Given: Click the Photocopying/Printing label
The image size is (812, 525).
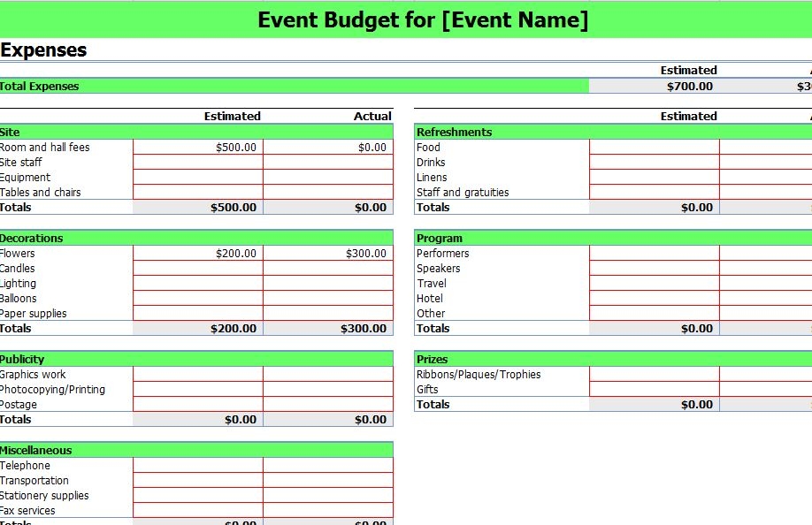Looking at the screenshot, I should pos(52,390).
